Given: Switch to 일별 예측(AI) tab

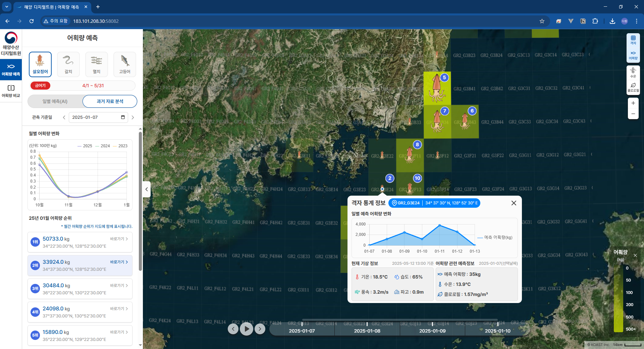Looking at the screenshot, I should point(55,101).
